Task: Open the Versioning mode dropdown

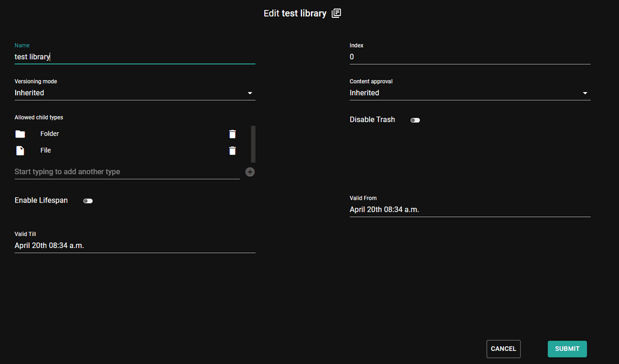Action: pyautogui.click(x=135, y=93)
